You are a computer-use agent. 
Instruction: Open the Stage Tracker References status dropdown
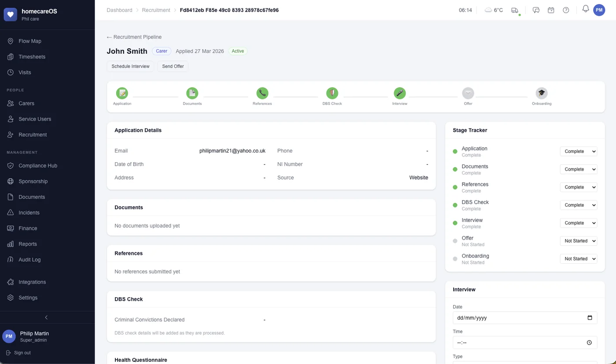pos(579,187)
